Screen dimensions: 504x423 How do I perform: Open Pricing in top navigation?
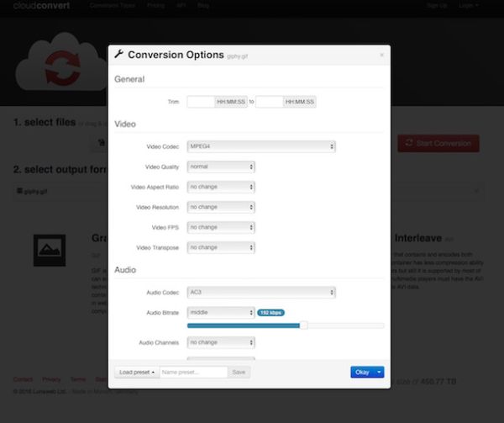pyautogui.click(x=156, y=6)
